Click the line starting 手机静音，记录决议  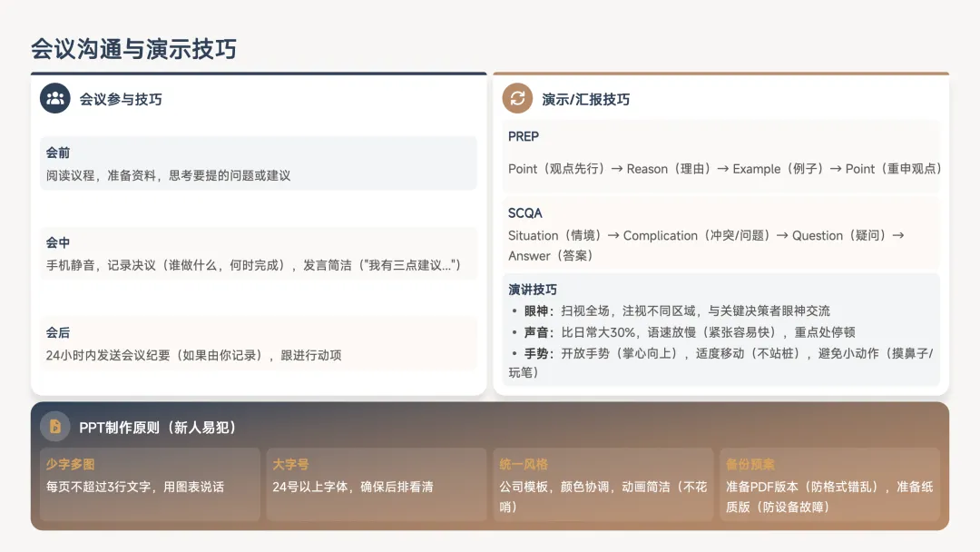point(254,266)
